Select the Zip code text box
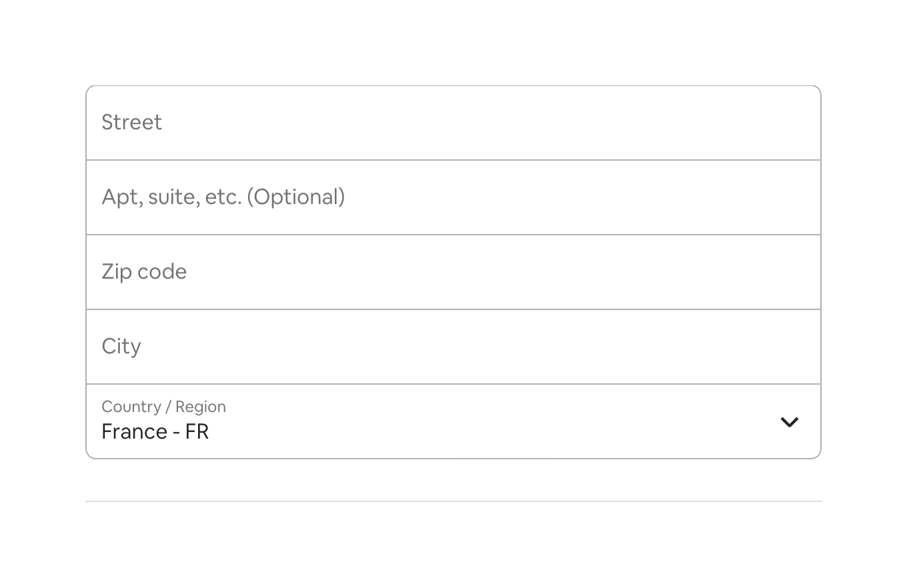 (x=453, y=272)
